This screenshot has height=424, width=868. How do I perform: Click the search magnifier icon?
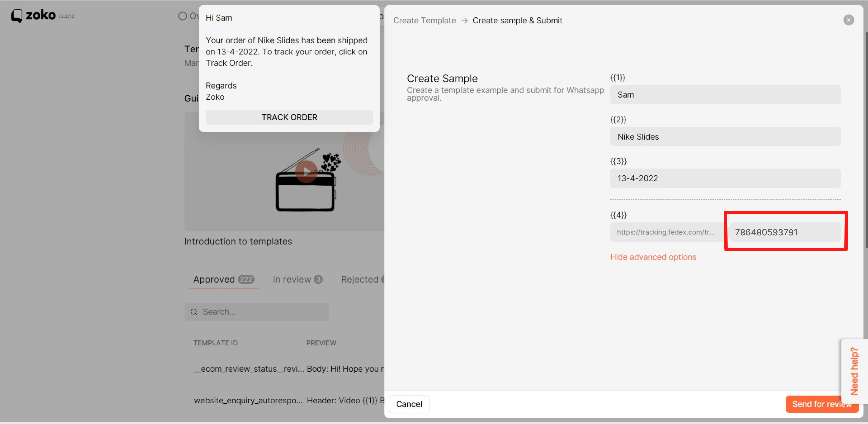pos(194,312)
